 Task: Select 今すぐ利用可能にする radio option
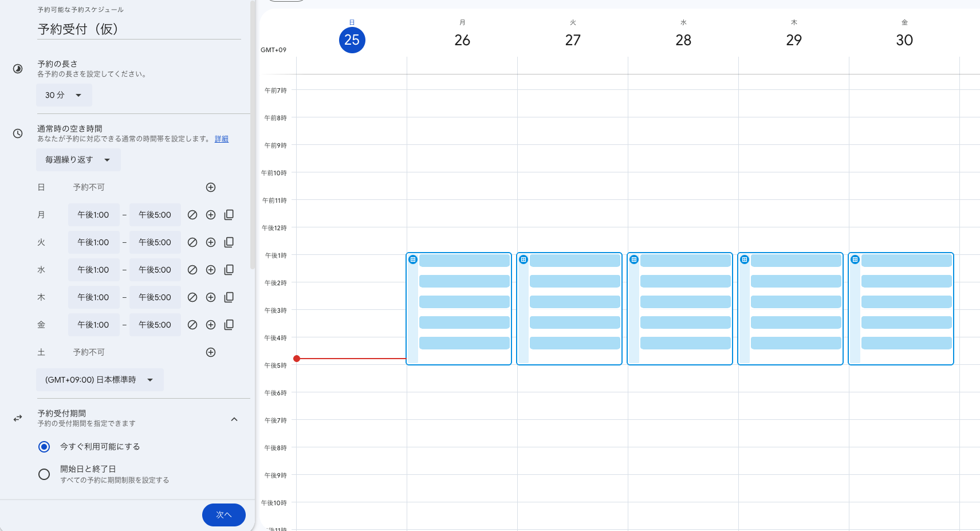coord(44,447)
